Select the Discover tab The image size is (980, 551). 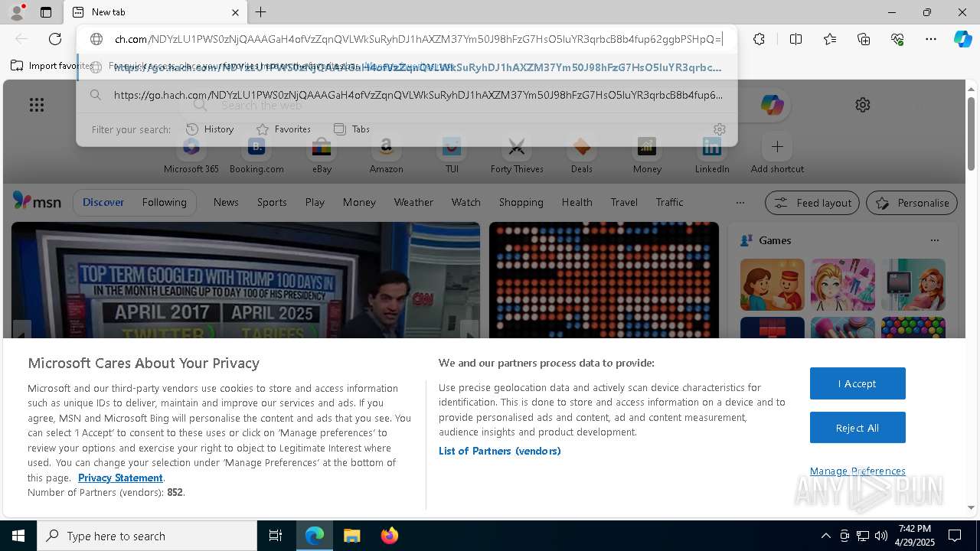[103, 202]
